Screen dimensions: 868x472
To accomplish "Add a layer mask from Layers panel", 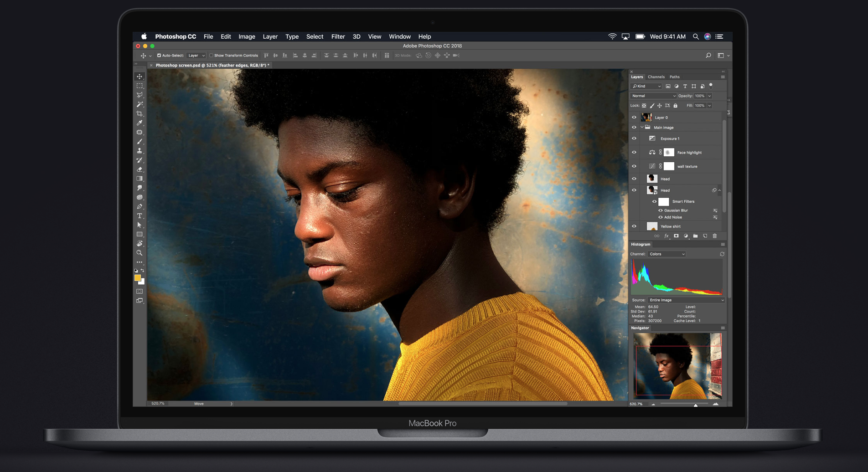I will [676, 236].
